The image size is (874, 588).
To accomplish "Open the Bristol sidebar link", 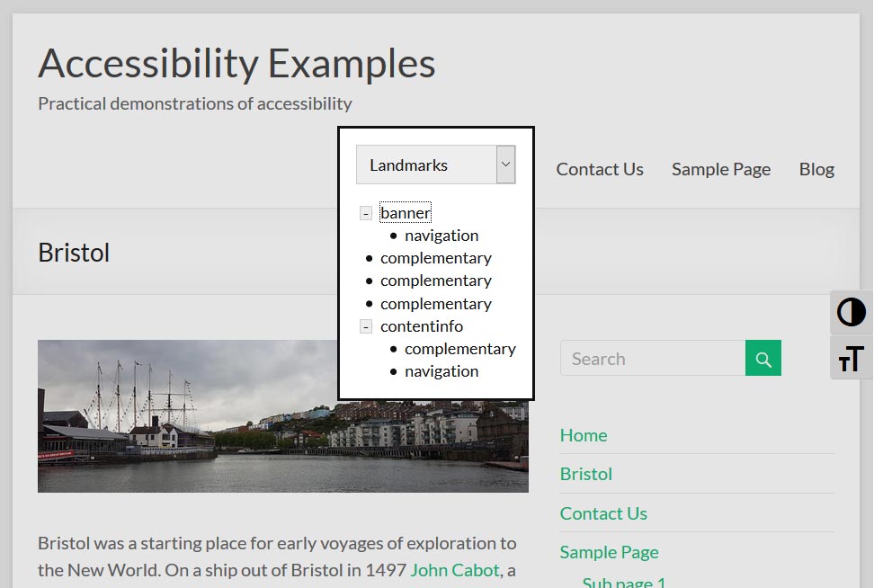I will click(x=586, y=474).
